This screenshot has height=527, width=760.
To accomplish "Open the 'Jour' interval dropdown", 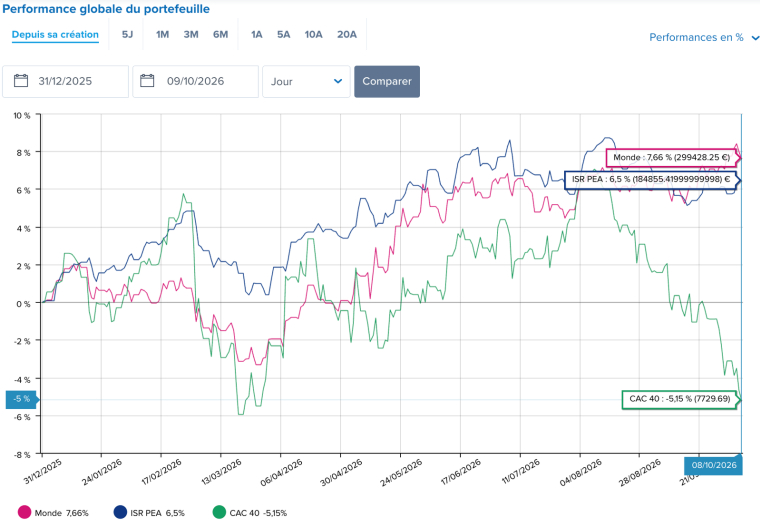I will coord(306,81).
